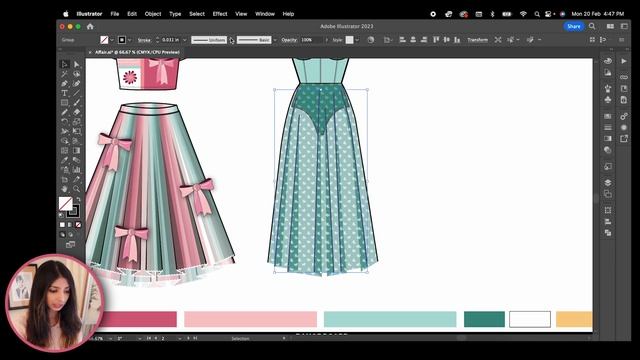The image size is (640, 360).
Task: Open the Window menu
Action: click(265, 14)
